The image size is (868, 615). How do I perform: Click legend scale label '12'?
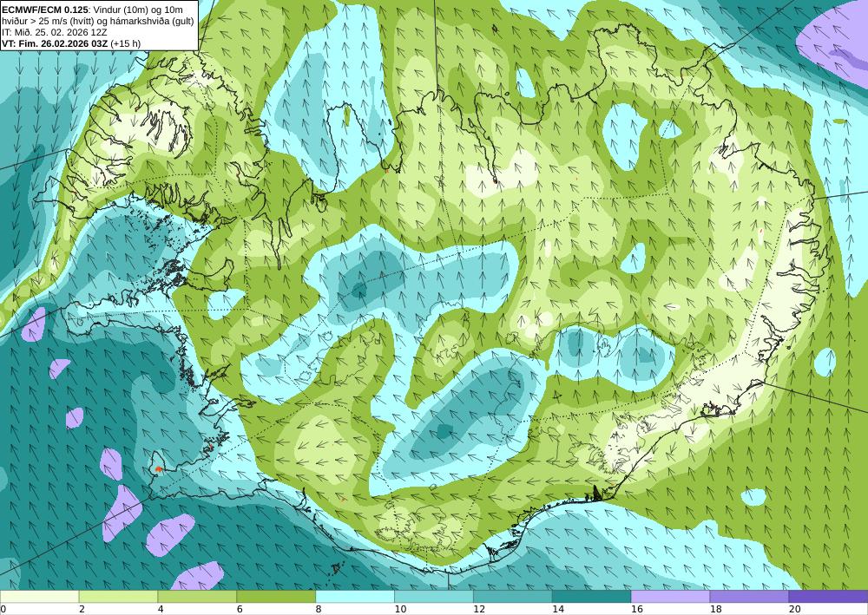tap(479, 610)
